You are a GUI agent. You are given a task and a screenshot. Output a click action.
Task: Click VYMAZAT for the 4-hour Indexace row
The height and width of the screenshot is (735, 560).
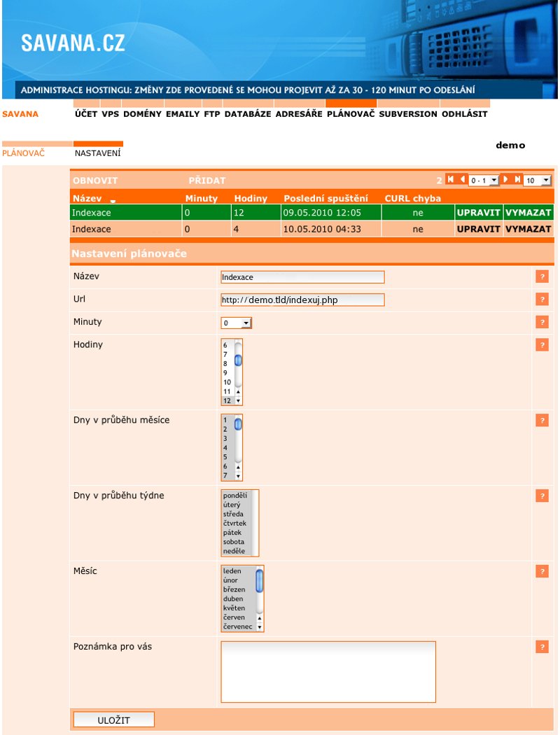pyautogui.click(x=528, y=229)
